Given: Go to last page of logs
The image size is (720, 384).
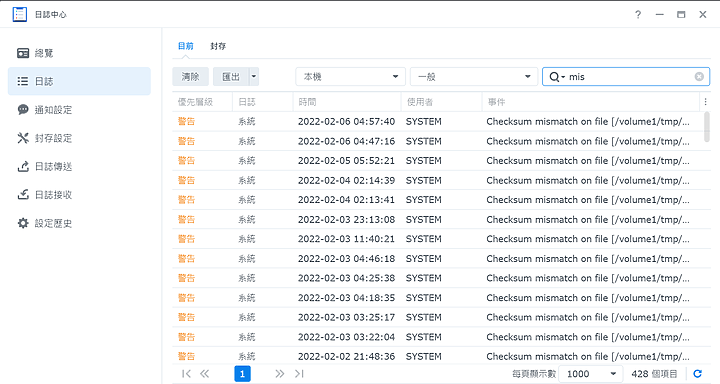Looking at the screenshot, I should click(299, 374).
